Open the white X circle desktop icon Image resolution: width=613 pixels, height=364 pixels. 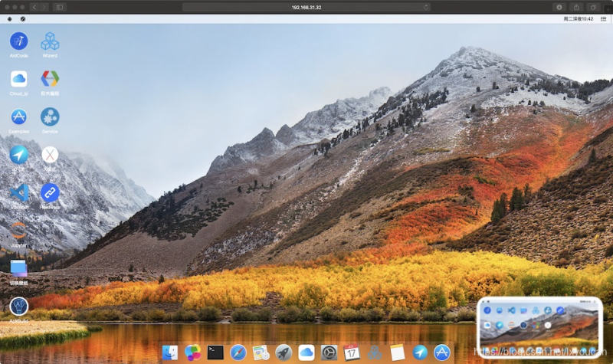[x=50, y=155]
